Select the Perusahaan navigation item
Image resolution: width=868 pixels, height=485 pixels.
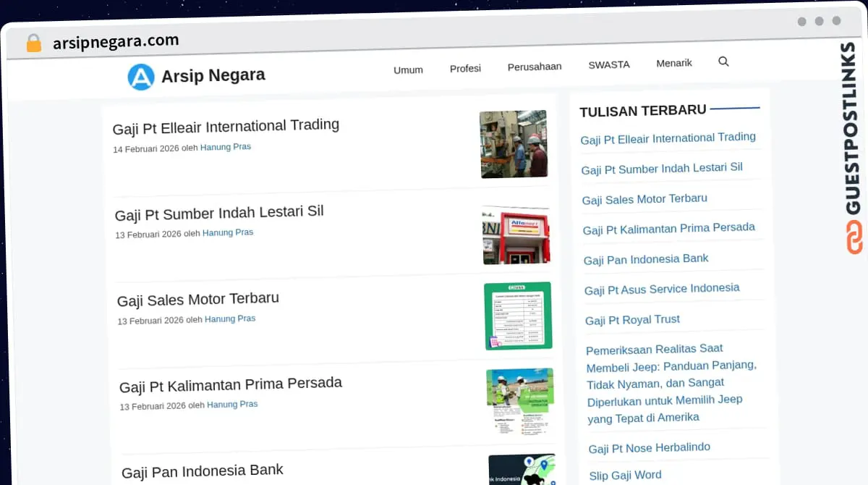pyautogui.click(x=534, y=67)
